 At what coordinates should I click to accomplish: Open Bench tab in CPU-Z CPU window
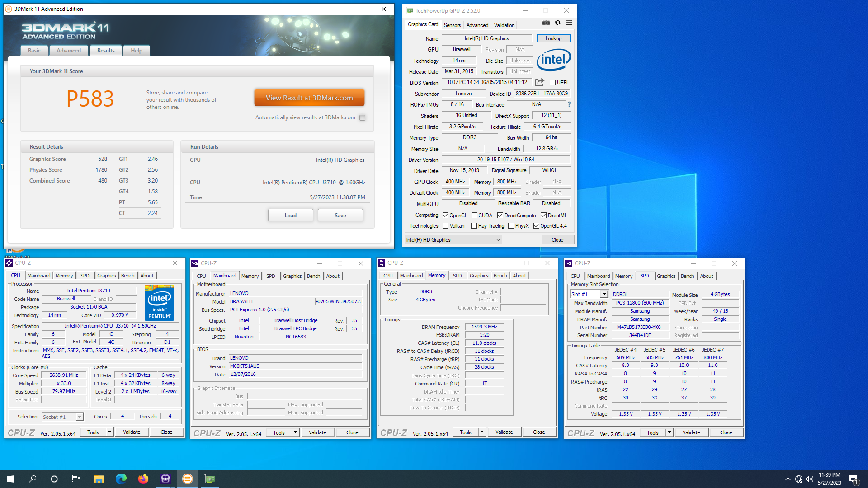[x=127, y=276]
